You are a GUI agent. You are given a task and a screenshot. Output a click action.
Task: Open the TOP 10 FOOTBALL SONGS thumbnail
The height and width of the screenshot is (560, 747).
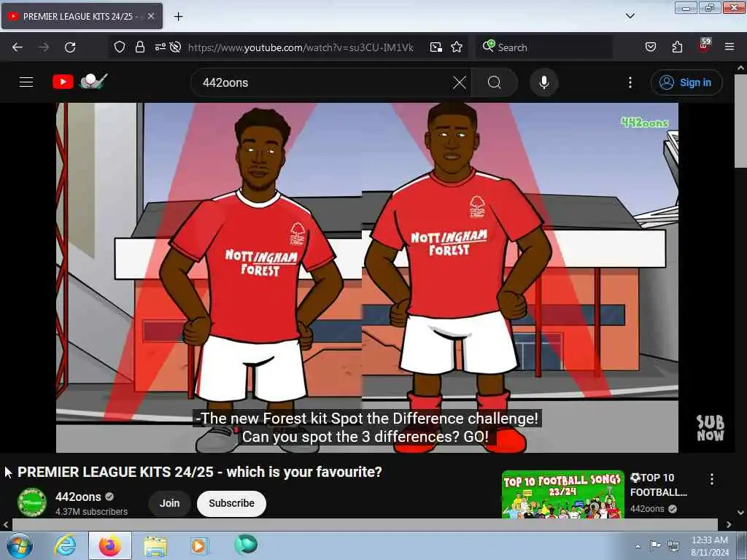pyautogui.click(x=563, y=495)
